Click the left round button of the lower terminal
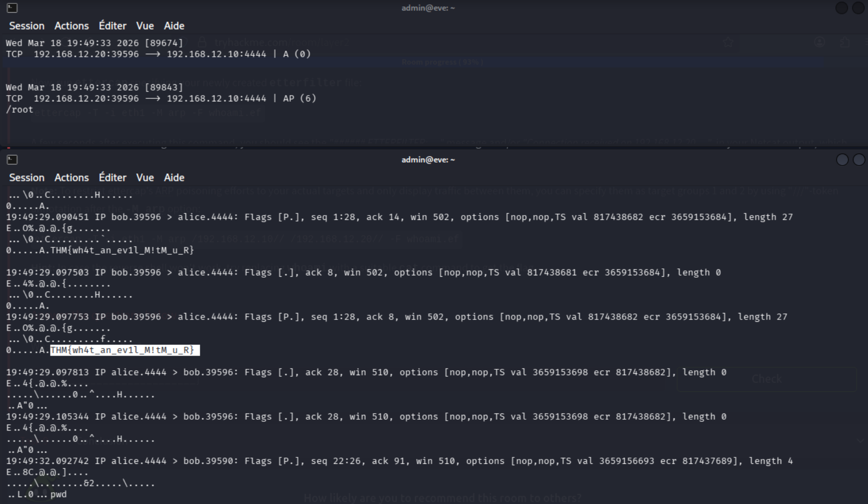 pos(842,160)
